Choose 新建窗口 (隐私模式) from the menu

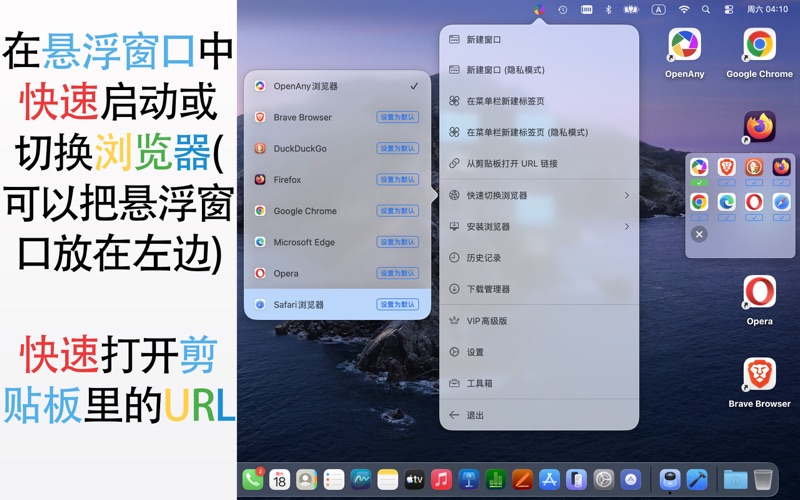[539, 70]
